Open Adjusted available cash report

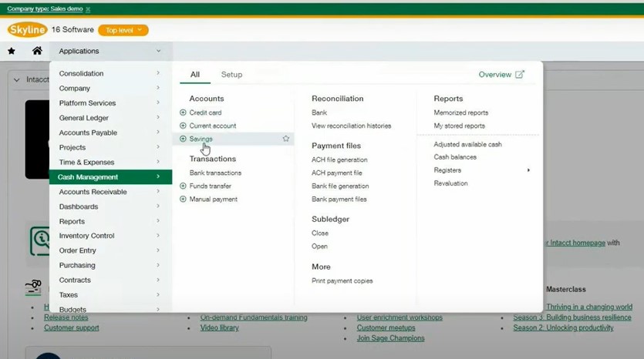click(467, 144)
